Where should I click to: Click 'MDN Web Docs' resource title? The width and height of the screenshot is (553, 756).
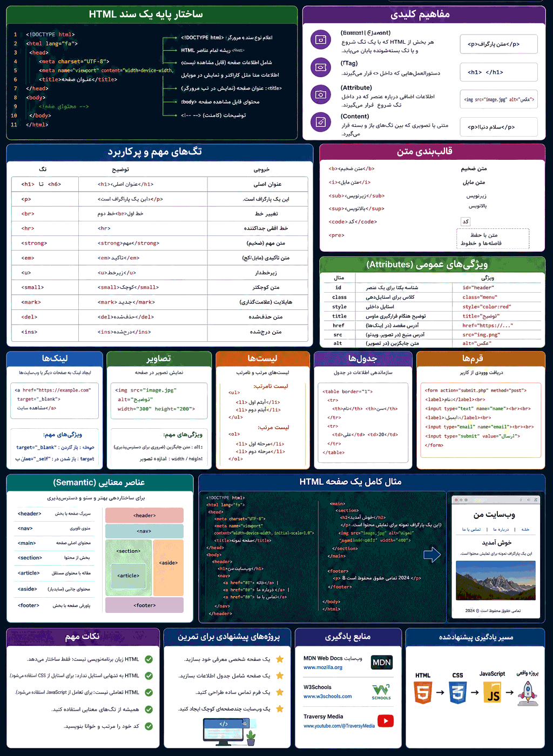[x=323, y=658]
